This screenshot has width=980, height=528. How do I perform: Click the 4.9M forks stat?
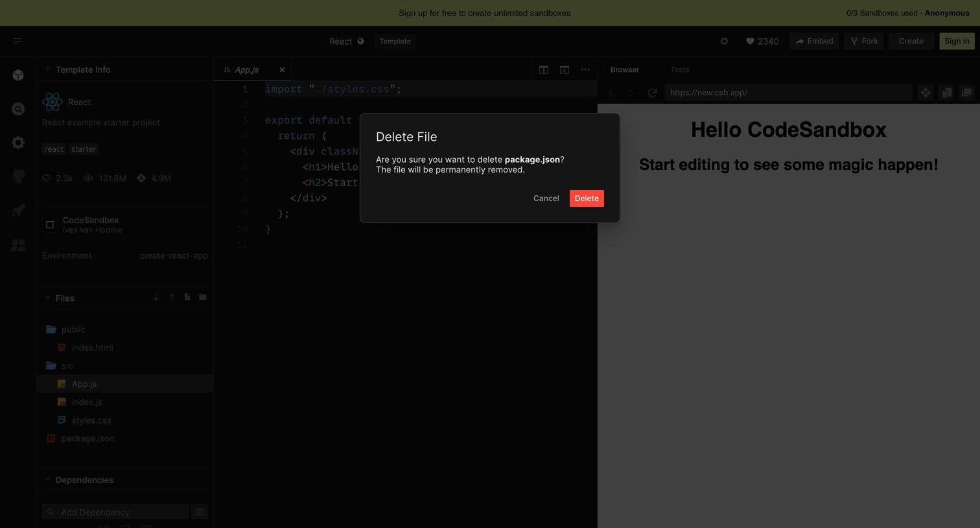click(x=154, y=178)
